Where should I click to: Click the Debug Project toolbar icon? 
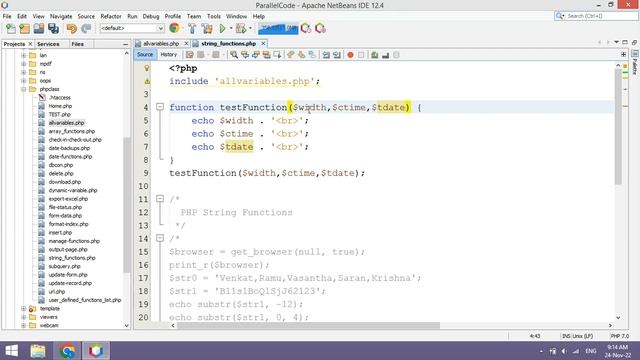click(241, 28)
